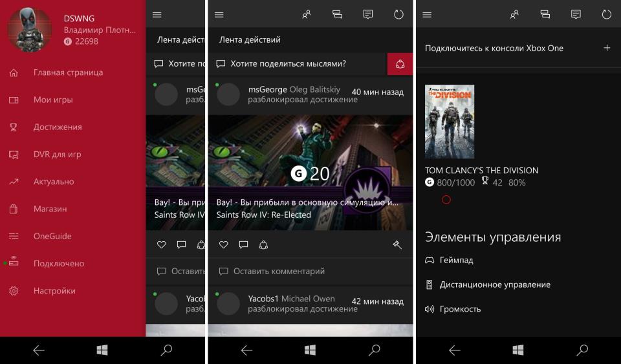The height and width of the screenshot is (364, 621).
Task: Select Подключено connection item
Action: (x=59, y=264)
